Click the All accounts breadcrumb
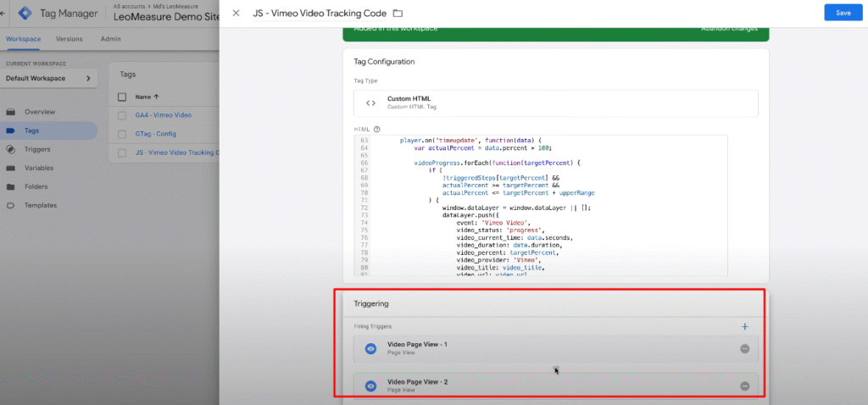 (127, 6)
